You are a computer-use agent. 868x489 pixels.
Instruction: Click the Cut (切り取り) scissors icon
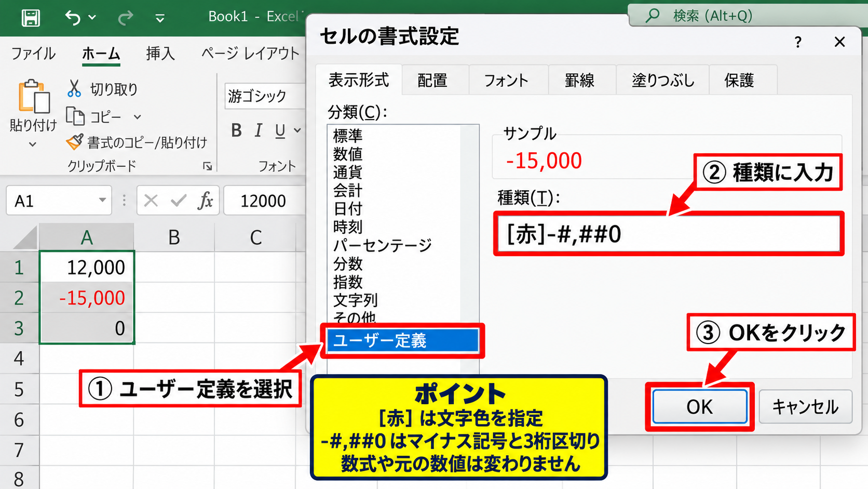click(x=74, y=88)
